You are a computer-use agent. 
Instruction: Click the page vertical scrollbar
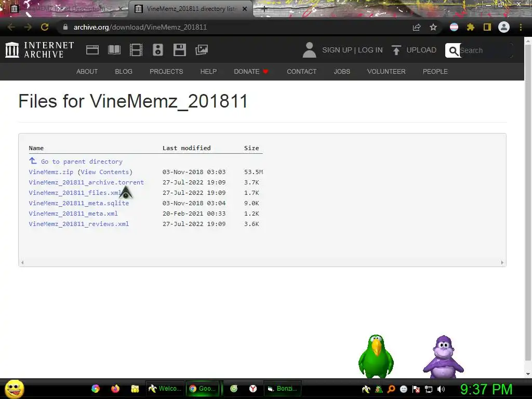(528, 204)
